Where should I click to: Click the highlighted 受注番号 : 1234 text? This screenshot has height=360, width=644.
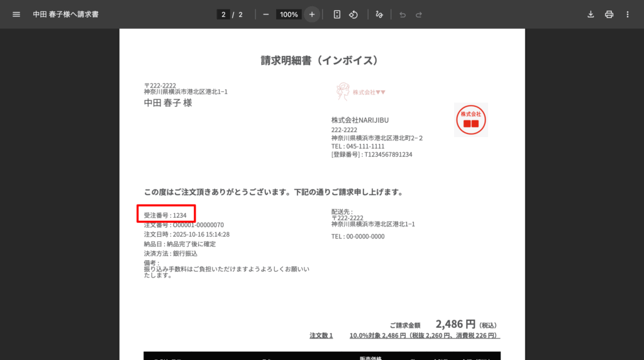(x=167, y=215)
